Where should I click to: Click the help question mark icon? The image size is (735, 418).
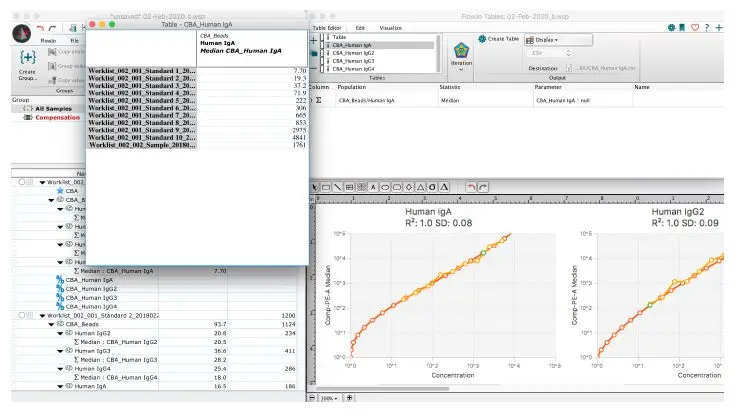coord(708,27)
